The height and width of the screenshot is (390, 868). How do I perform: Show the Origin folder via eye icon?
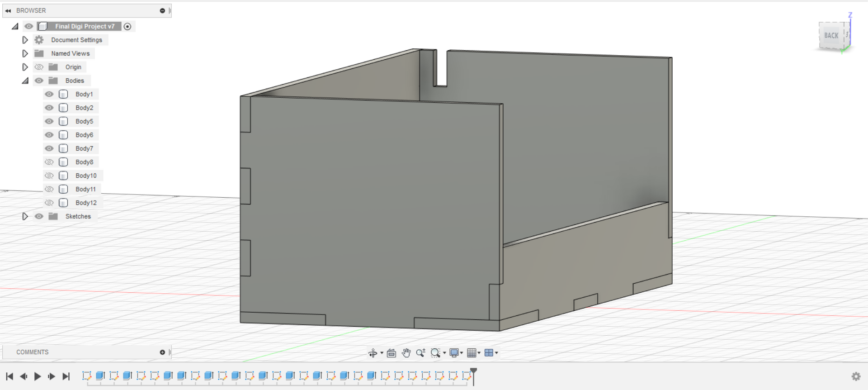click(39, 67)
